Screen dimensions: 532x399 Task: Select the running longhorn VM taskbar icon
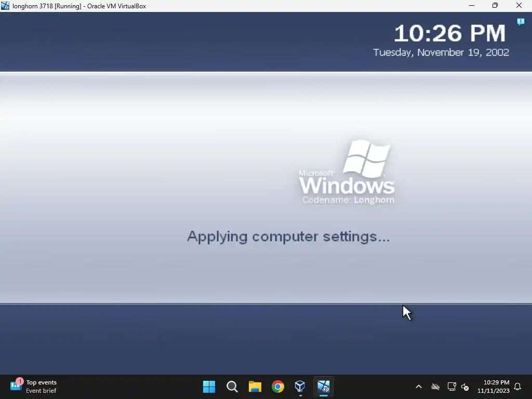[x=323, y=387]
